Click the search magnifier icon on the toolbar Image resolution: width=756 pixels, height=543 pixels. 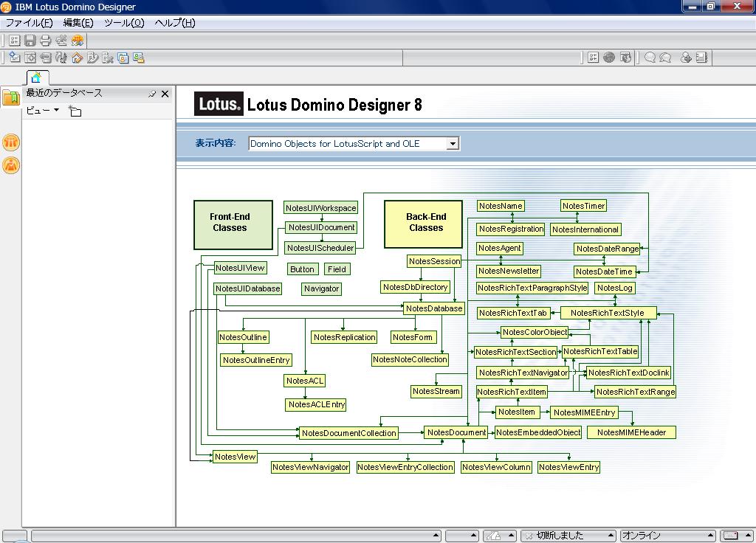click(650, 58)
